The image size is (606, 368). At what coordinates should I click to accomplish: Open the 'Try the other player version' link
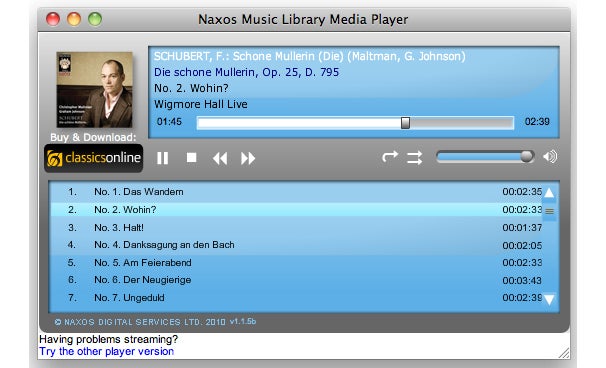tap(107, 351)
